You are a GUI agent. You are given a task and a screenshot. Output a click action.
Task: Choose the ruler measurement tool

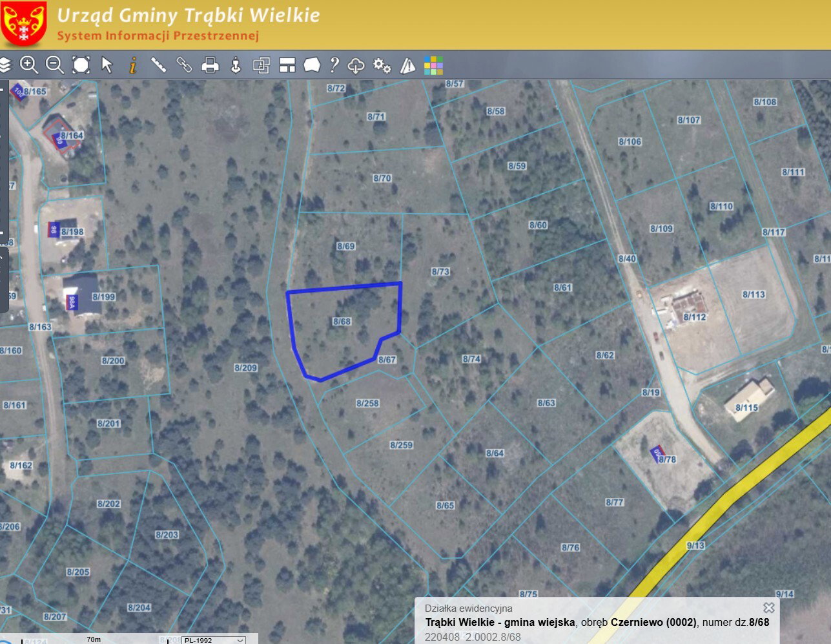pyautogui.click(x=159, y=65)
